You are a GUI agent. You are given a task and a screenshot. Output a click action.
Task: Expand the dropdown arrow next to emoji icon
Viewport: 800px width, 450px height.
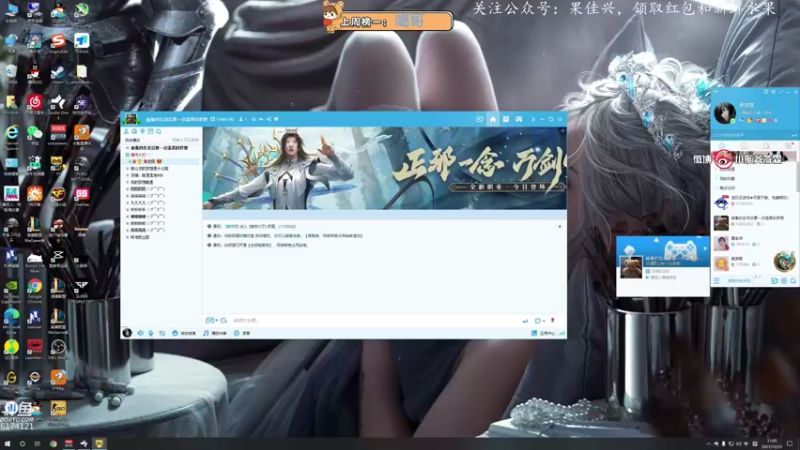pyautogui.click(x=216, y=320)
